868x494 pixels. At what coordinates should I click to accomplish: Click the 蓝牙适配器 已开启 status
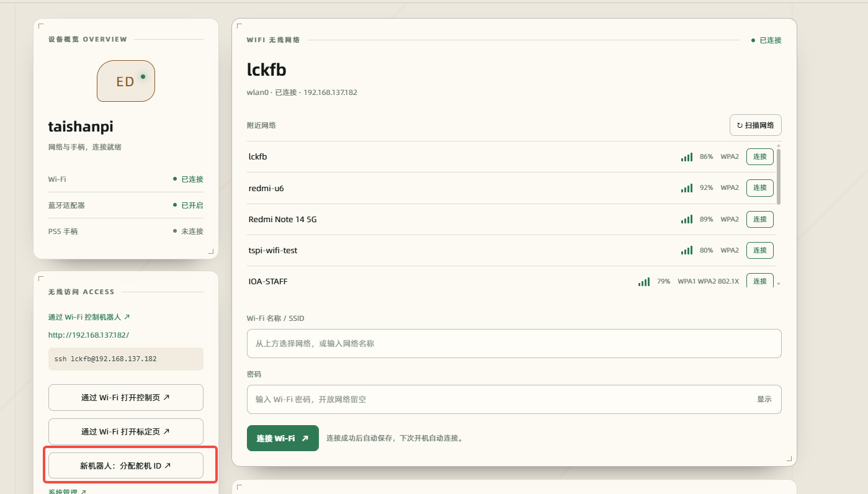click(188, 205)
